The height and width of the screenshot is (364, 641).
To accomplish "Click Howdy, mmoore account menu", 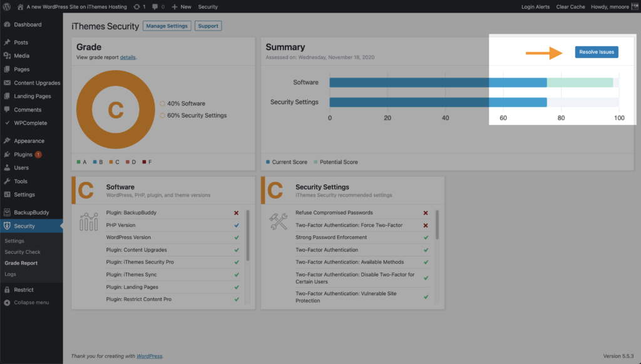I will 610,7.
